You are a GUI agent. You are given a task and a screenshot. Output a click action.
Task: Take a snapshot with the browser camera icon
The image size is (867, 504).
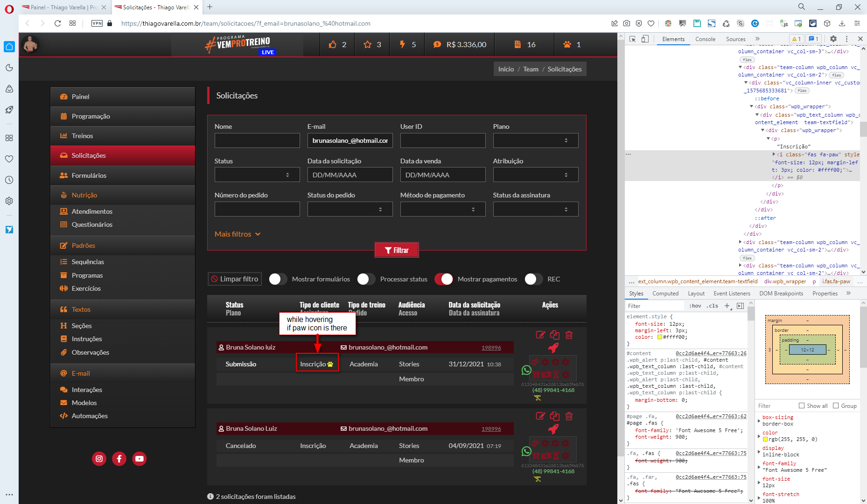627,23
